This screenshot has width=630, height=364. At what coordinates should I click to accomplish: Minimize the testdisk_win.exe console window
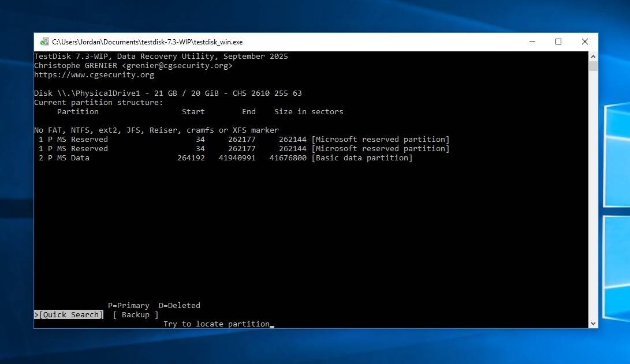click(532, 42)
